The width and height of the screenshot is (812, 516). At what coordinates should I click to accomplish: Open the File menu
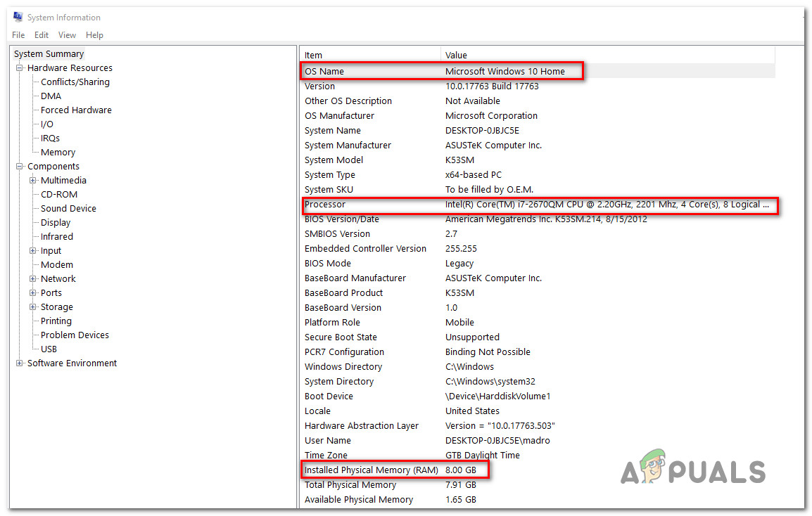click(x=18, y=34)
